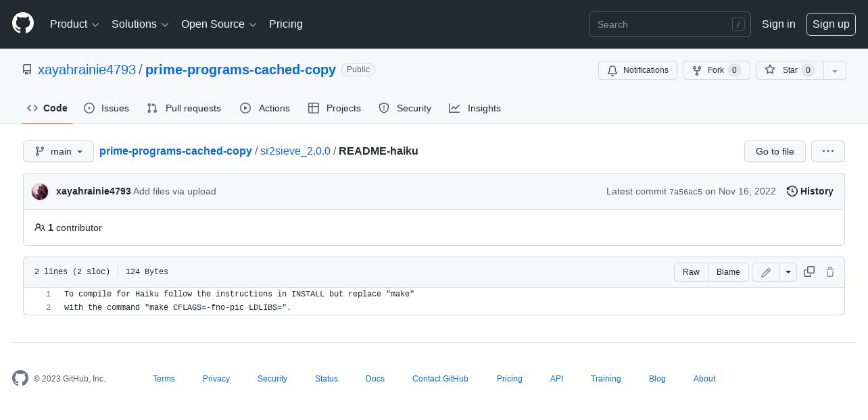Switch to the Issues tab
The width and height of the screenshot is (868, 420).
pyautogui.click(x=107, y=108)
